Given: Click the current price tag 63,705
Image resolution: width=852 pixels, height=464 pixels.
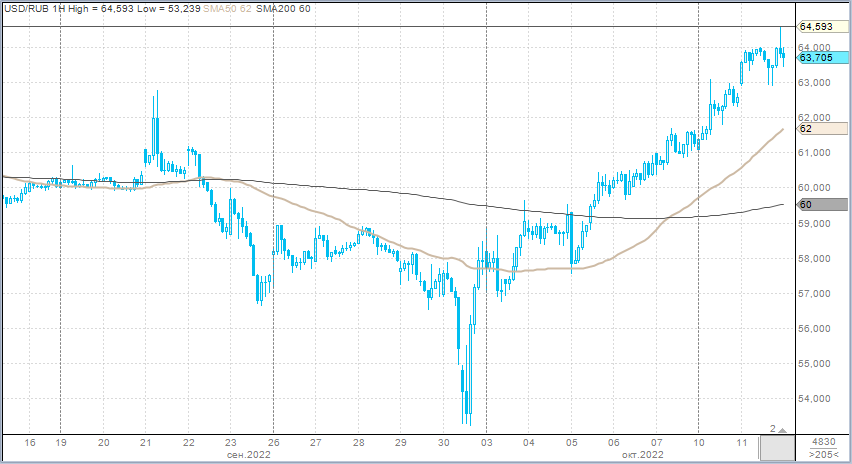Looking at the screenshot, I should (x=816, y=58).
